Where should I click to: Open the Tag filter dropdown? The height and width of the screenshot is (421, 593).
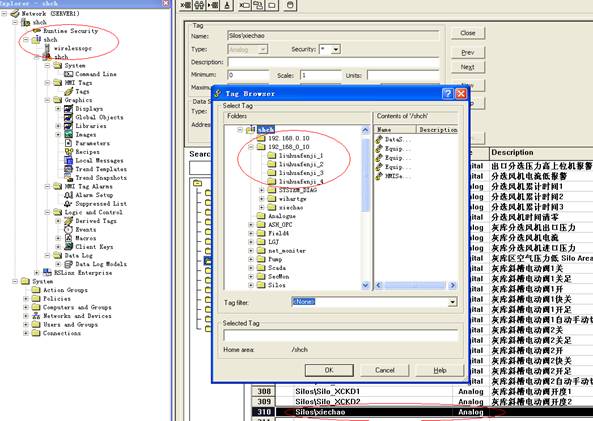(x=452, y=302)
